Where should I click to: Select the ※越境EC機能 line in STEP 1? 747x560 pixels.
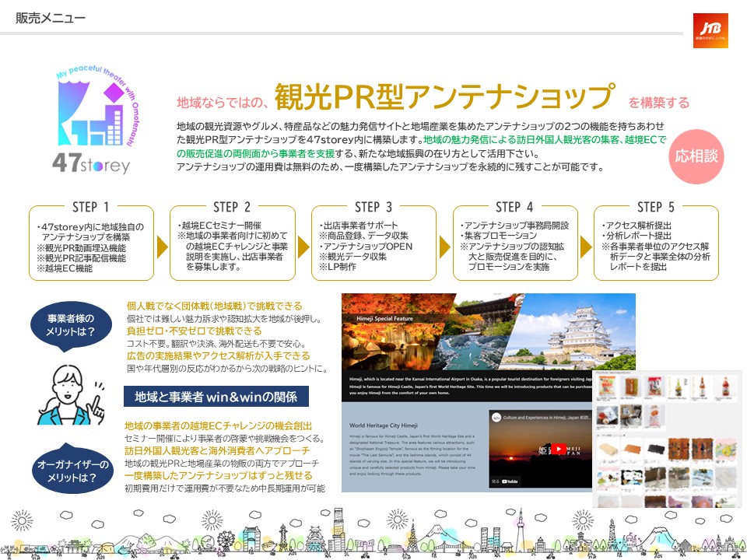coord(65,268)
